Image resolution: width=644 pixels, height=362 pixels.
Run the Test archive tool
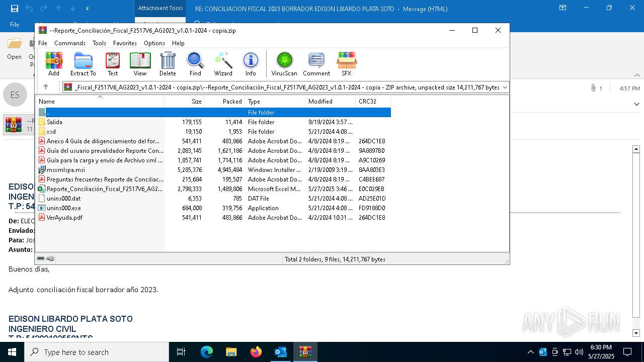(113, 64)
